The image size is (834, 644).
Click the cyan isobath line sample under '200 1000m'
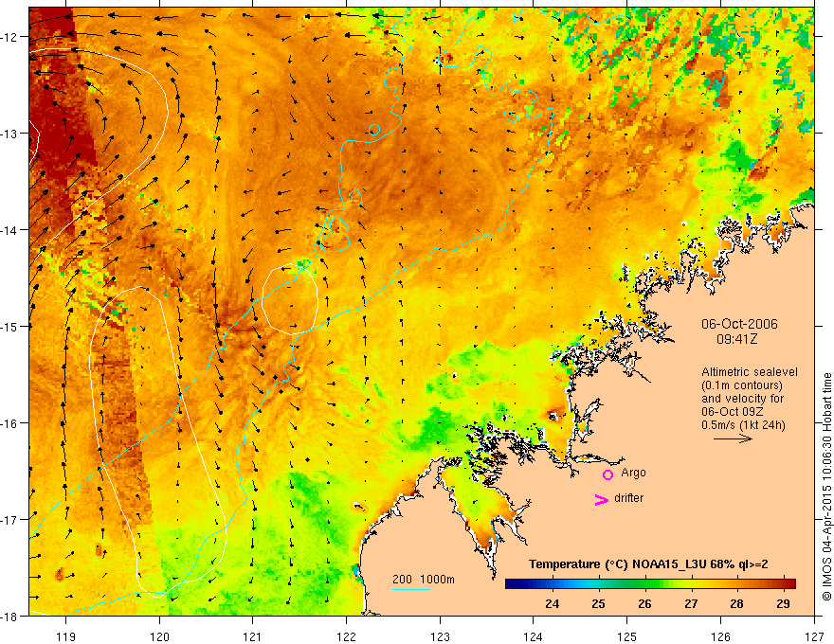410,589
